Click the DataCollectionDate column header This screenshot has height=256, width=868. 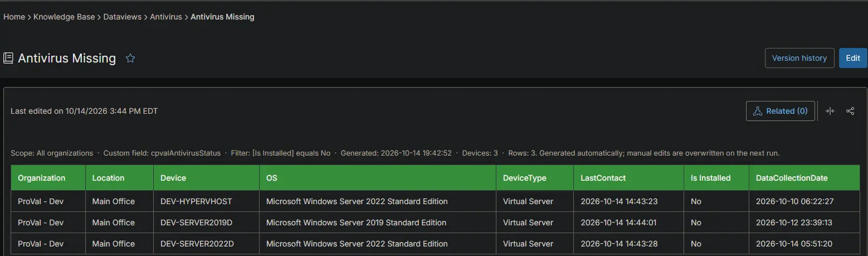click(x=804, y=178)
